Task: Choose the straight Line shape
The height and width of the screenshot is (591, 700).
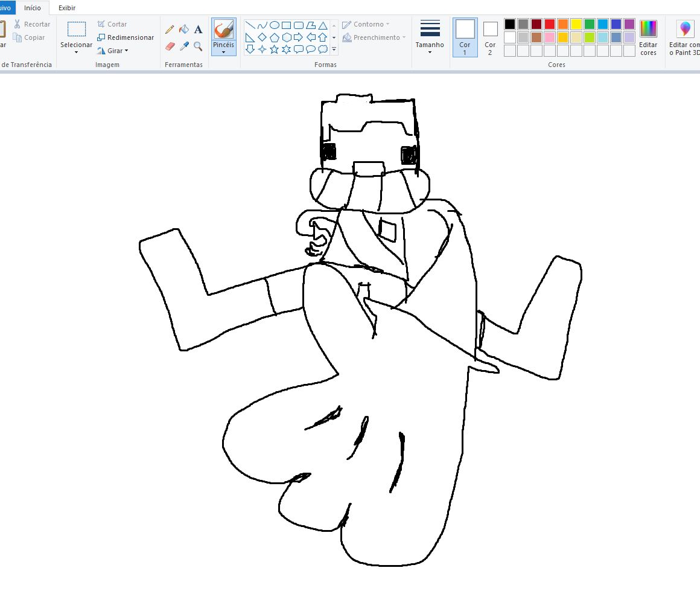Action: coord(250,25)
